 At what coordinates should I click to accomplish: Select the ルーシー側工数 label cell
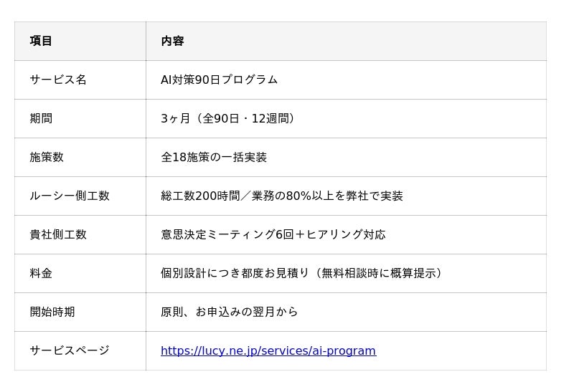tap(70, 196)
